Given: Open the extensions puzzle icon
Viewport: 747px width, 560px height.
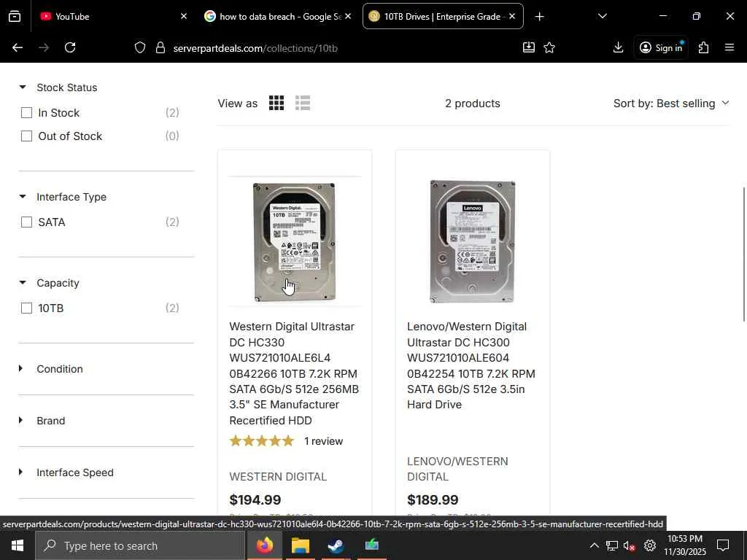Looking at the screenshot, I should 703,47.
